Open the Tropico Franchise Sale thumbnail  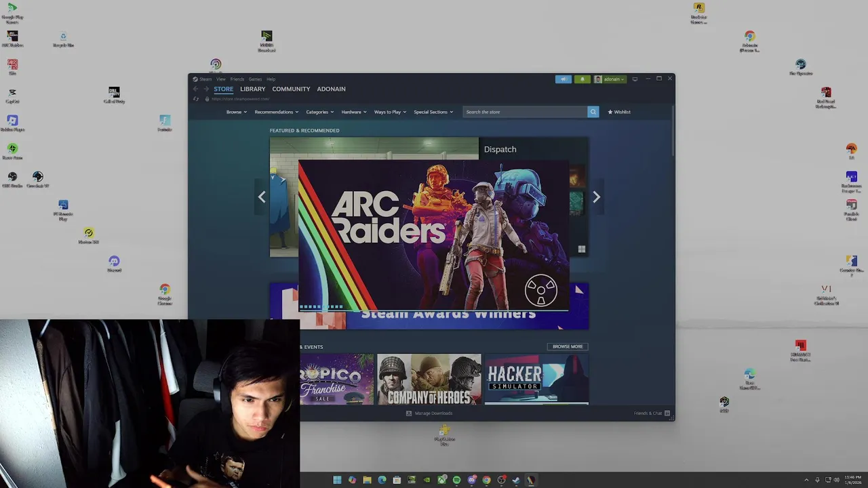tap(337, 379)
